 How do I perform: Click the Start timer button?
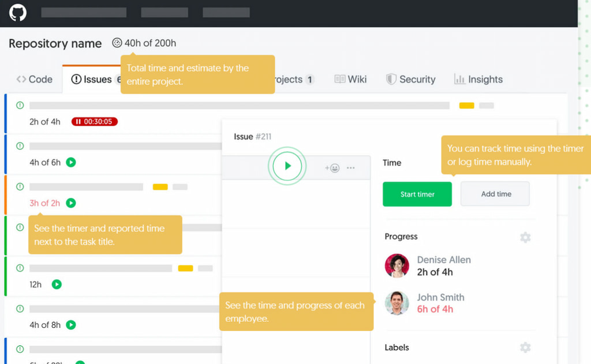pos(417,194)
